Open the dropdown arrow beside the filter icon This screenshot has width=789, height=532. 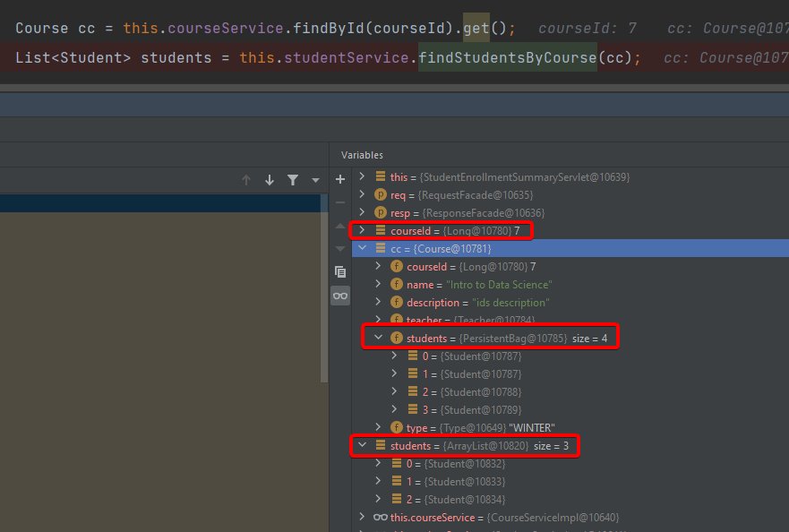tap(315, 180)
